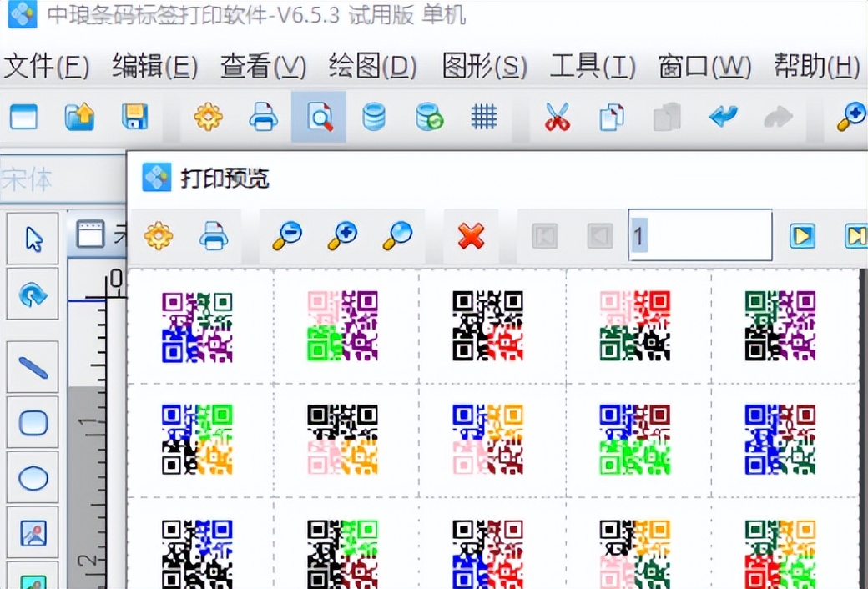868x589 pixels.
Task: Open the 文件(F) menu
Action: pyautogui.click(x=47, y=67)
